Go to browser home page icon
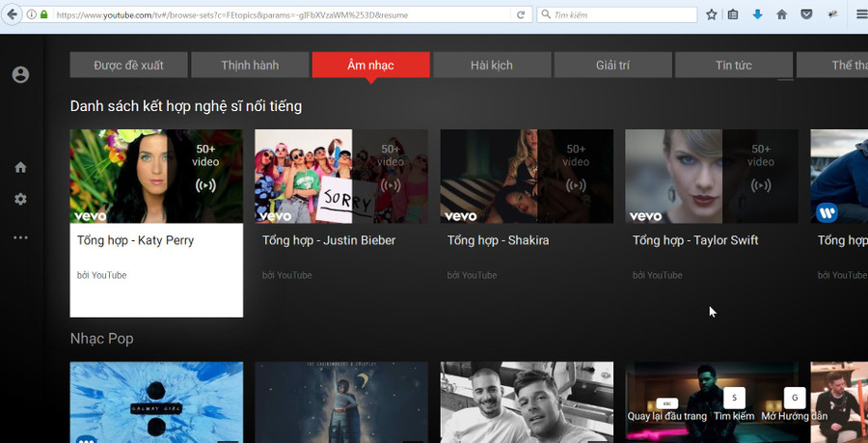868x443 pixels. (x=781, y=14)
